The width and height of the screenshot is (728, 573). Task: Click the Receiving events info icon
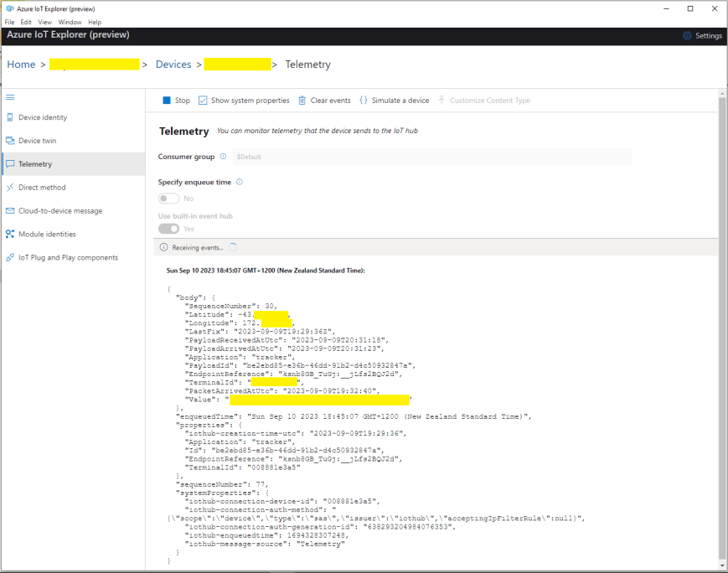coord(163,247)
